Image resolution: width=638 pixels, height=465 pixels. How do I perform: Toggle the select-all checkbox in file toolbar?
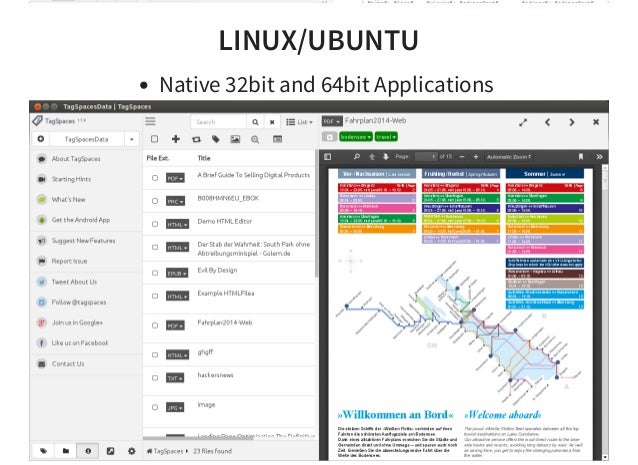click(155, 139)
